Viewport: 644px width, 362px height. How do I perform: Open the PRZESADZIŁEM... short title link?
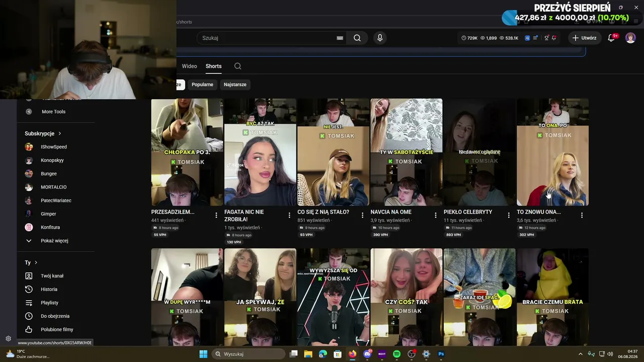[x=173, y=212]
